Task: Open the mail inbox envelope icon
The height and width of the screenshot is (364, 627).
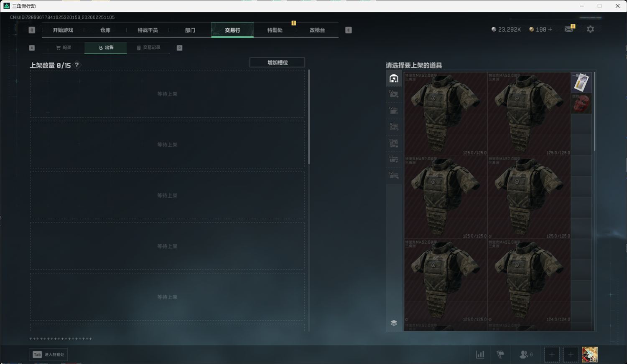Action: [x=569, y=29]
